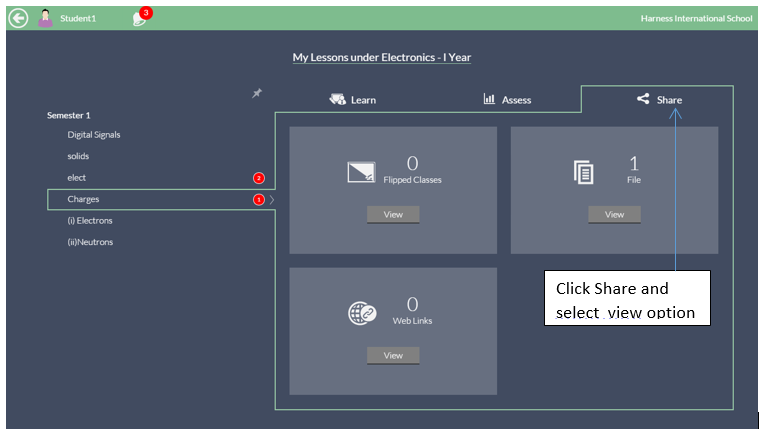Open the solids lesson
This screenshot has width=767, height=448.
pyautogui.click(x=78, y=156)
